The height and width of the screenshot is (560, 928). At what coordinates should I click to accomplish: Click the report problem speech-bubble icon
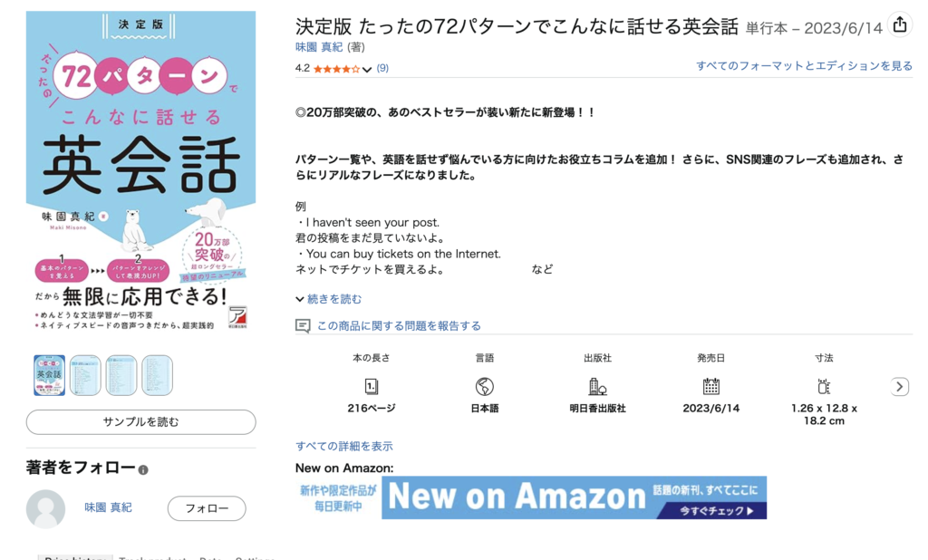tap(303, 326)
